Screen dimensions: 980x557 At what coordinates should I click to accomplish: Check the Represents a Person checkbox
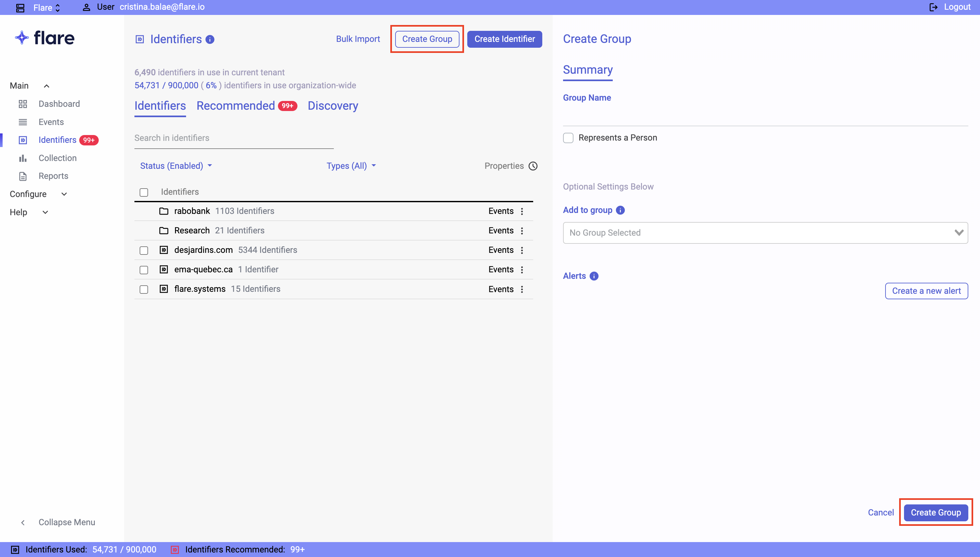(568, 138)
